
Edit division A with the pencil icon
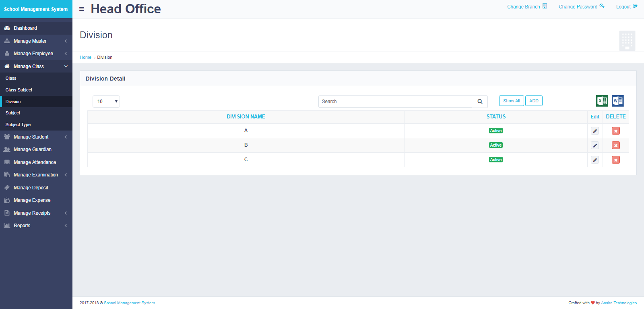tap(595, 131)
